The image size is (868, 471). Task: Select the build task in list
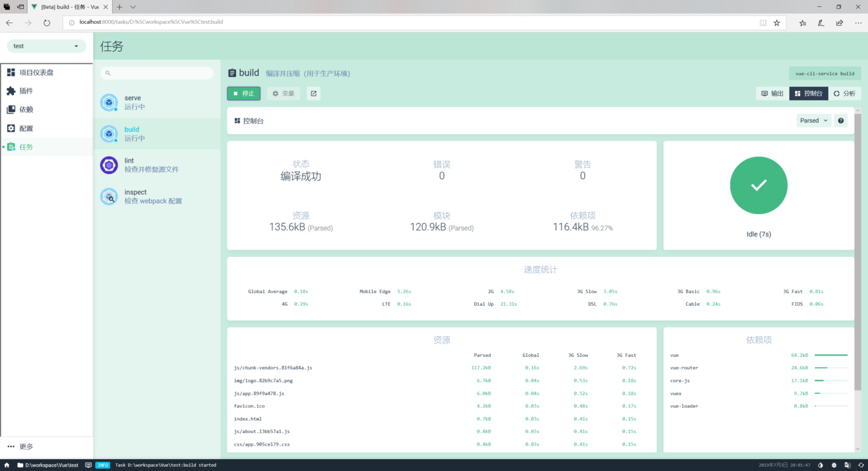tap(157, 134)
